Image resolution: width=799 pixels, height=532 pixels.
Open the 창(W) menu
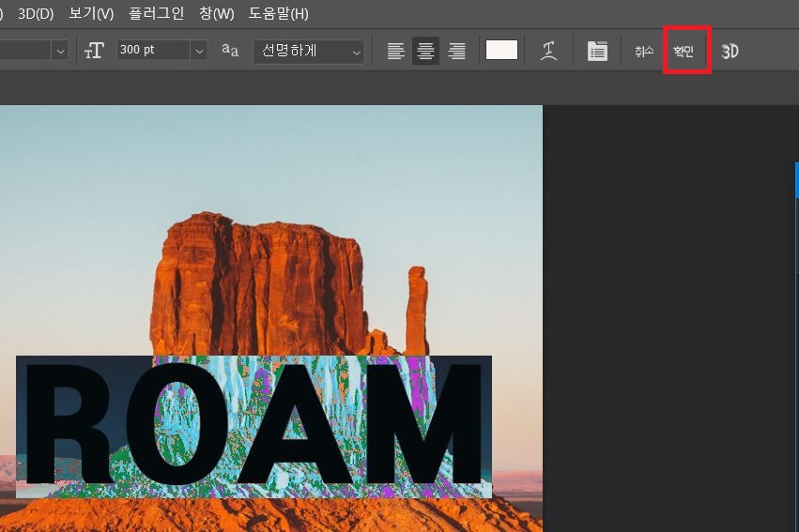(x=216, y=14)
